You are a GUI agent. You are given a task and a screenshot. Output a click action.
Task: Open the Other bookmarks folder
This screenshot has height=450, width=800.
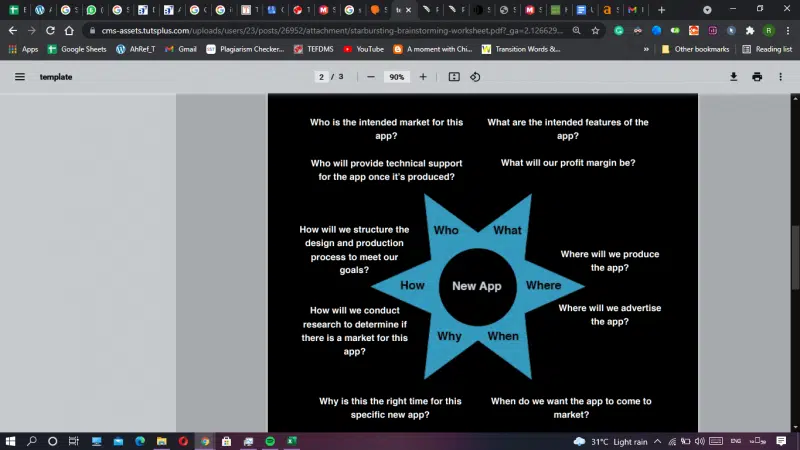tap(695, 49)
